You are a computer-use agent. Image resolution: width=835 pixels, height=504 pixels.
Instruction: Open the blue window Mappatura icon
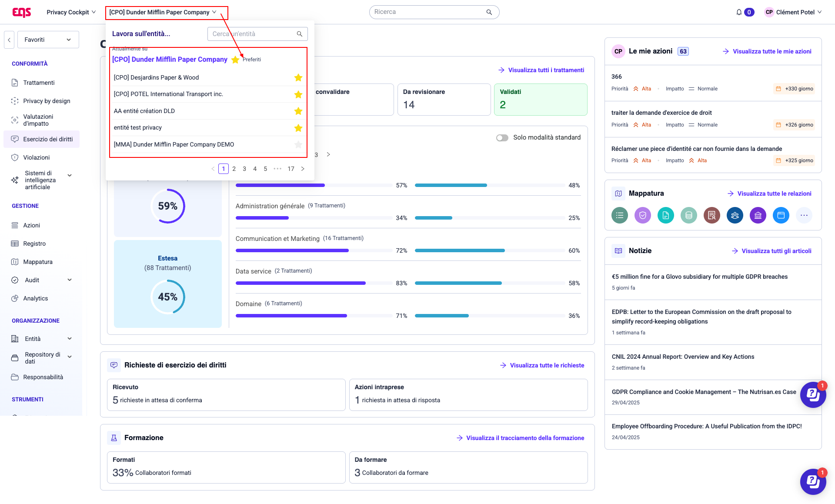[x=781, y=215]
